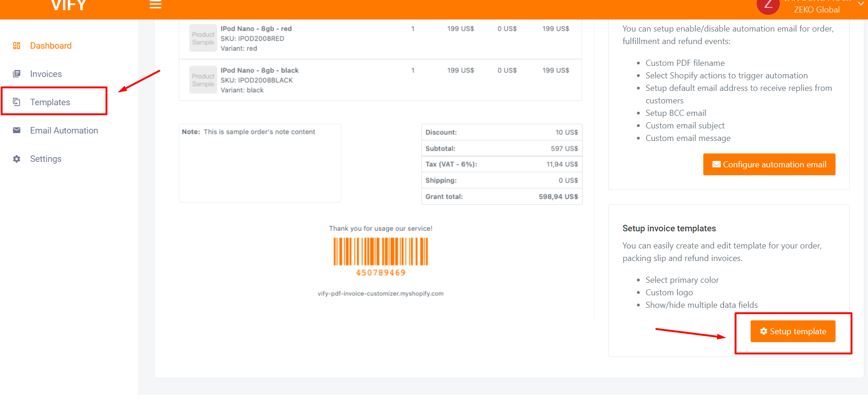Click the red user avatar circle

pos(768,6)
